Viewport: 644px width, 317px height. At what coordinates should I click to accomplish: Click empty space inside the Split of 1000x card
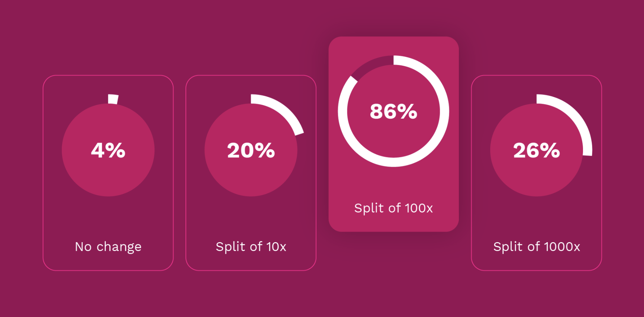(x=536, y=219)
